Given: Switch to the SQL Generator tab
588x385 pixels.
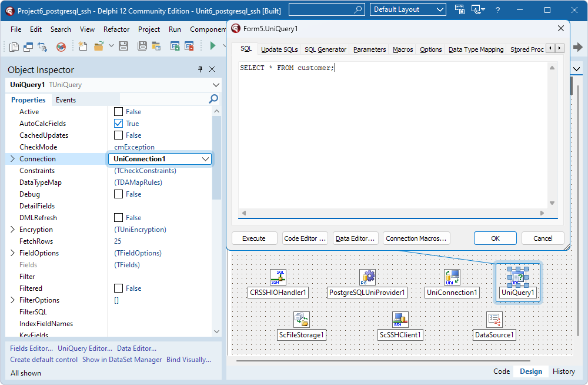Looking at the screenshot, I should point(325,49).
